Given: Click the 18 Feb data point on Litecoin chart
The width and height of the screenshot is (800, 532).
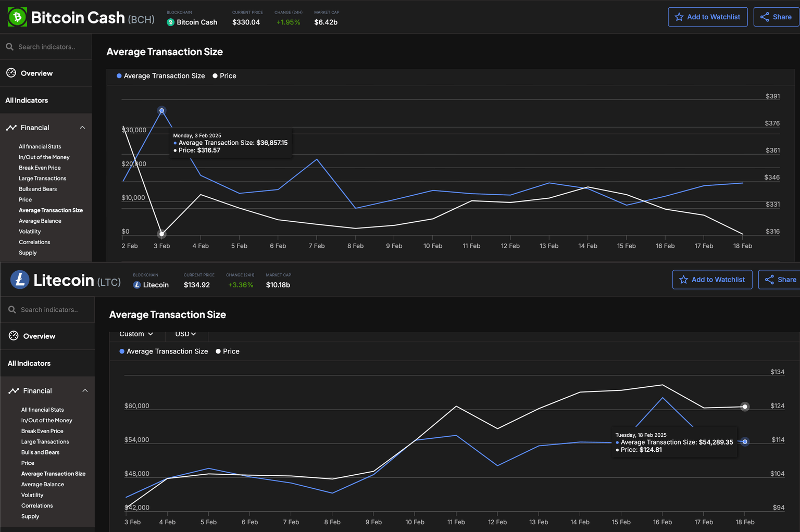Looking at the screenshot, I should (745, 441).
